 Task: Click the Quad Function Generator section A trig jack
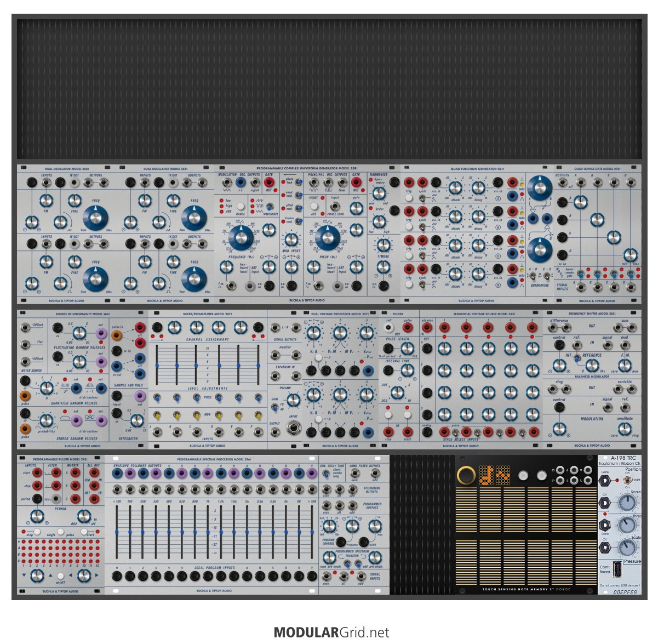click(x=409, y=183)
